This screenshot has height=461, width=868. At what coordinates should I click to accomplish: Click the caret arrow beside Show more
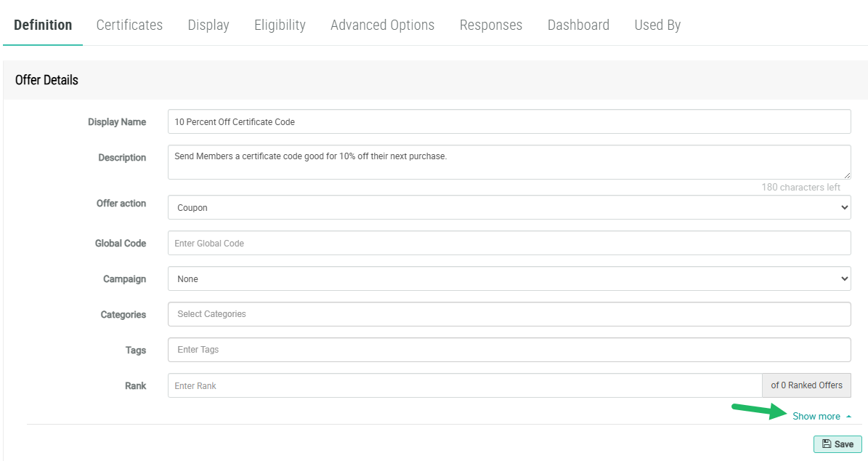click(848, 417)
